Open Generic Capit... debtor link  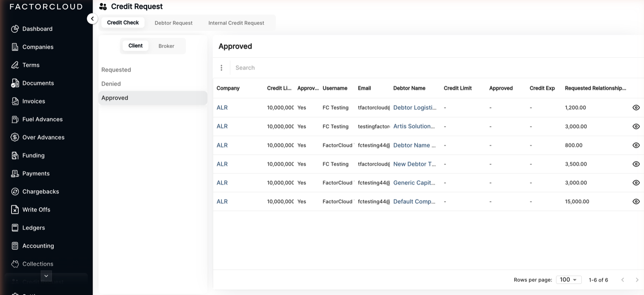click(x=414, y=183)
